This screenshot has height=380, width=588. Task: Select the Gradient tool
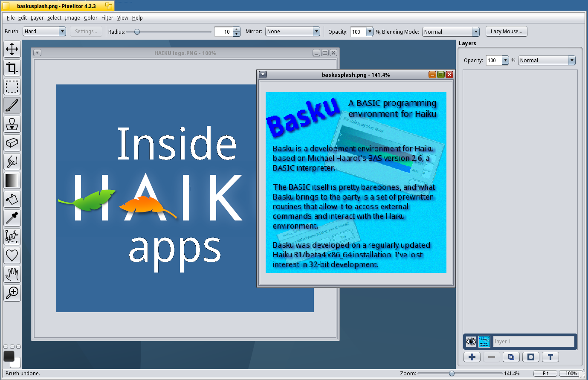coord(12,180)
